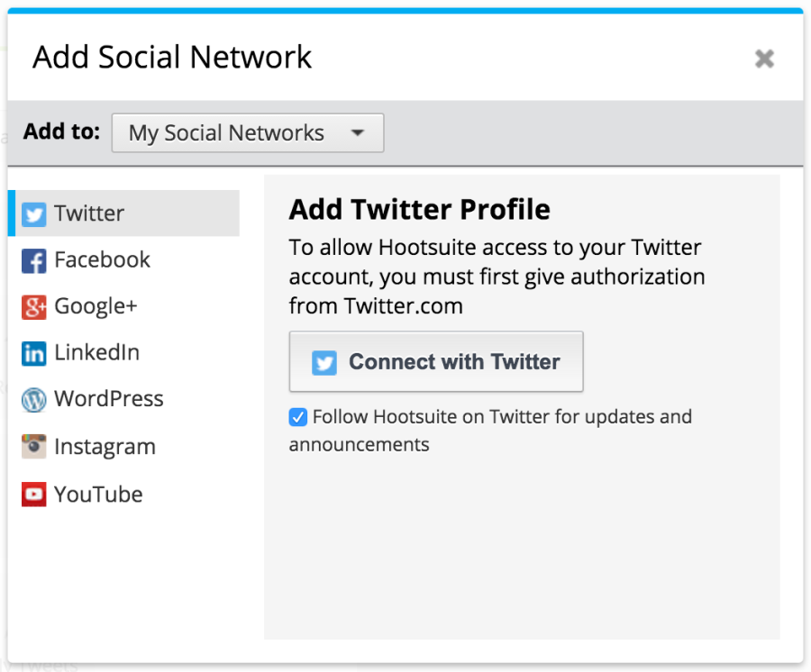The height and width of the screenshot is (672, 811).
Task: Select the Google+ label in the network list
Action: (96, 306)
